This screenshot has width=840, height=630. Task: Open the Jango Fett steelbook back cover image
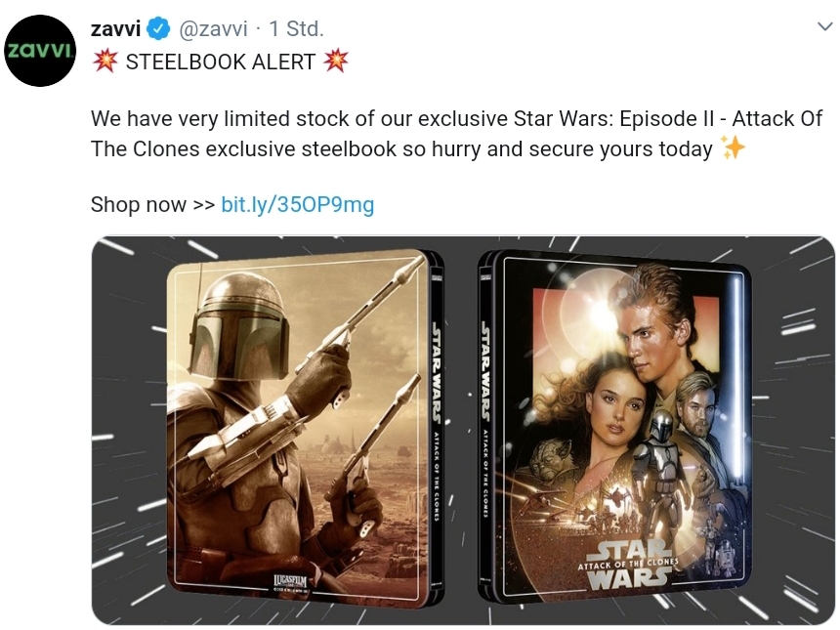click(298, 423)
